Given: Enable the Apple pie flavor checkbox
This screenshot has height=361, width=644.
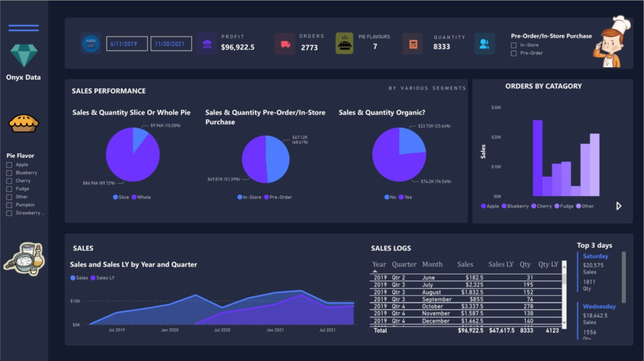Looking at the screenshot, I should click(x=9, y=165).
